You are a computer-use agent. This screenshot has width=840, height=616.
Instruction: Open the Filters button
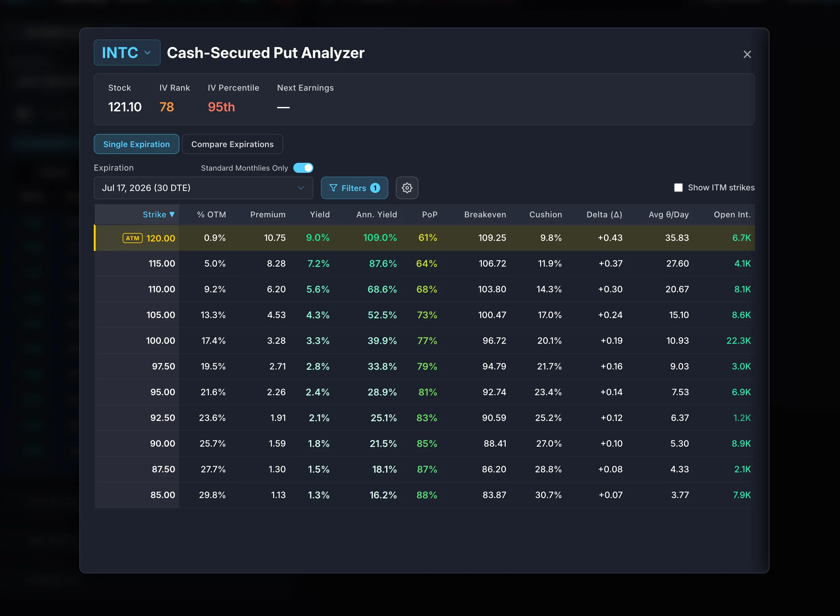tap(354, 188)
